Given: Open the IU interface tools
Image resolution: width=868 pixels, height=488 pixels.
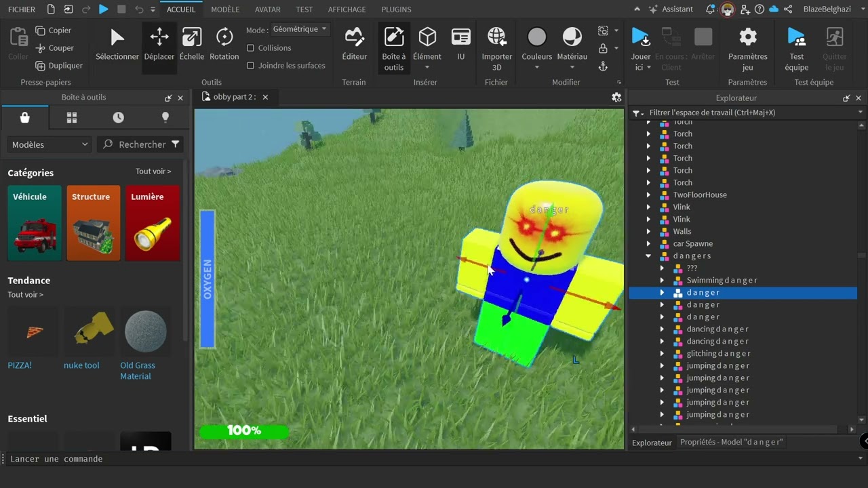Looking at the screenshot, I should click(x=461, y=45).
